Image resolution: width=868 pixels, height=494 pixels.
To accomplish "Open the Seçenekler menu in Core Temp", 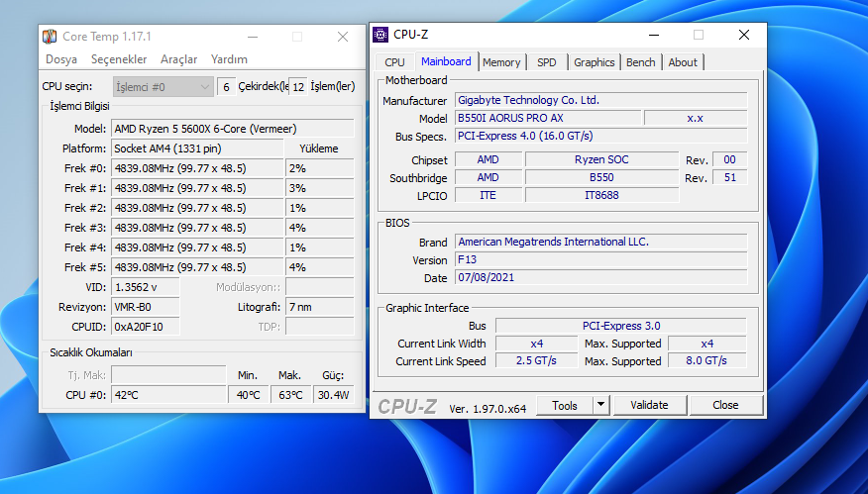I will [119, 59].
